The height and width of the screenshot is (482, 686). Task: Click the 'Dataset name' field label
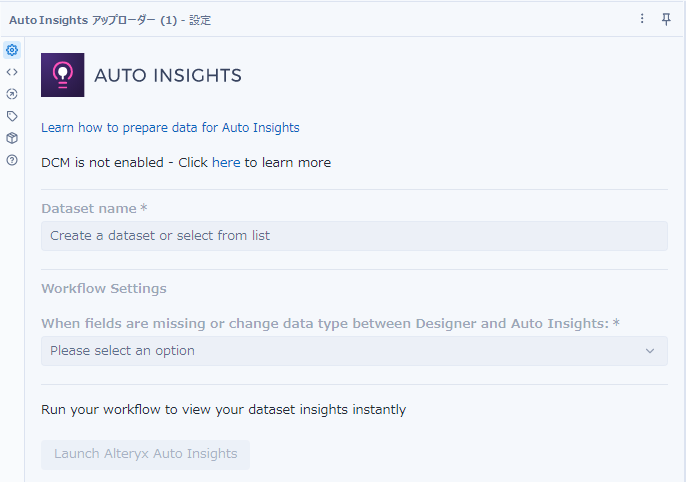tap(89, 208)
